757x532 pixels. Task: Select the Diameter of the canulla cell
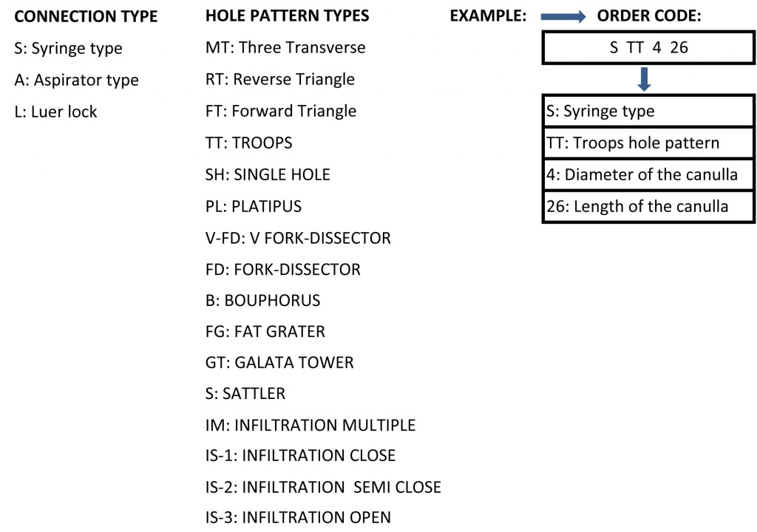(648, 174)
